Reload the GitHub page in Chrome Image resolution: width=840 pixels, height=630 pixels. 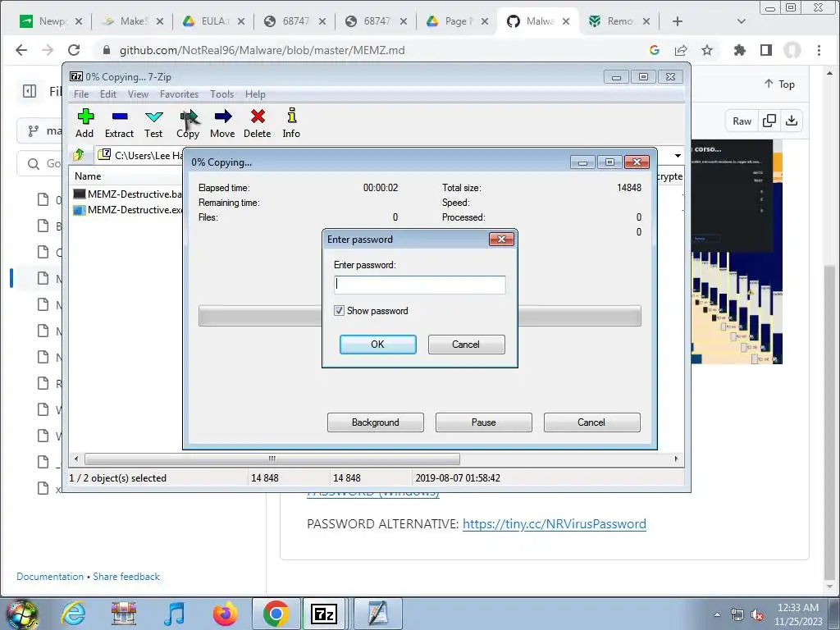click(x=74, y=50)
